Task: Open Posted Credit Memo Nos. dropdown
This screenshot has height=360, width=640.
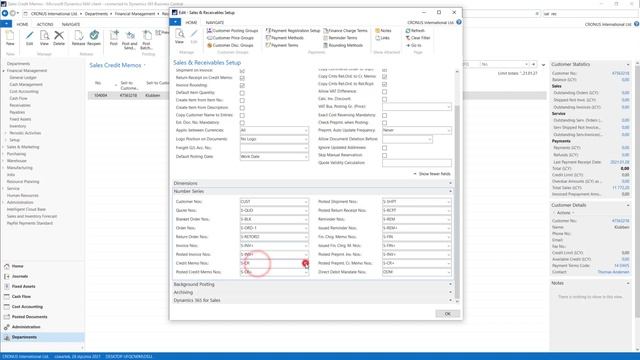Action: pyautogui.click(x=306, y=272)
